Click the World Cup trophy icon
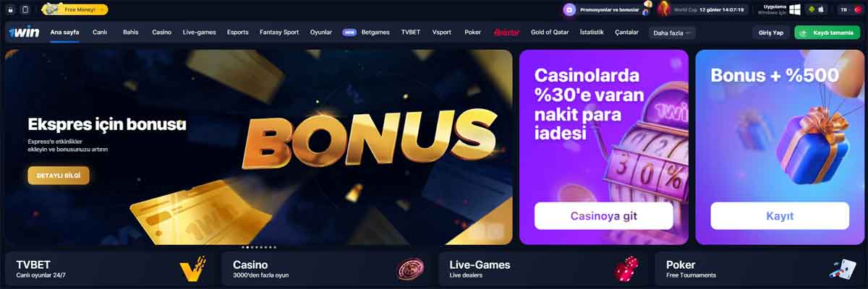 click(663, 9)
